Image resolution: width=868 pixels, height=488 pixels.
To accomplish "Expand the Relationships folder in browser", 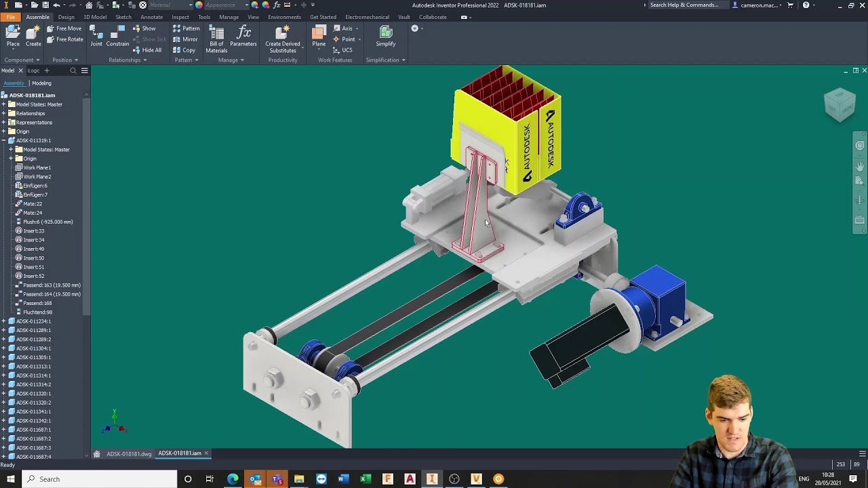I will (3, 113).
